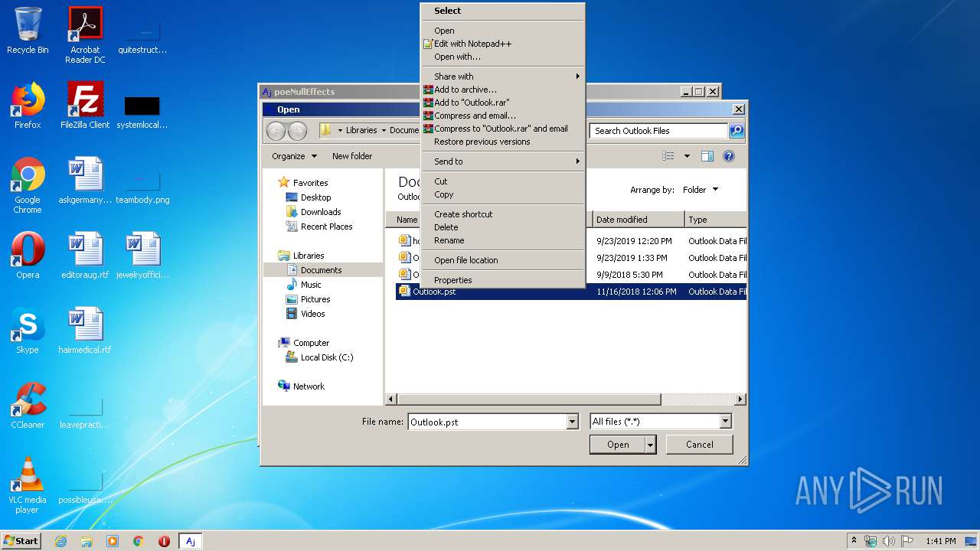980x551 pixels.
Task: Launch Acrobat Reader DC from desktop
Action: [85, 34]
